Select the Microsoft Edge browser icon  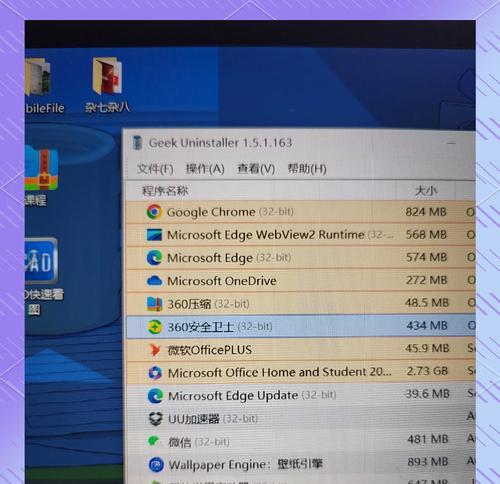[x=154, y=258]
